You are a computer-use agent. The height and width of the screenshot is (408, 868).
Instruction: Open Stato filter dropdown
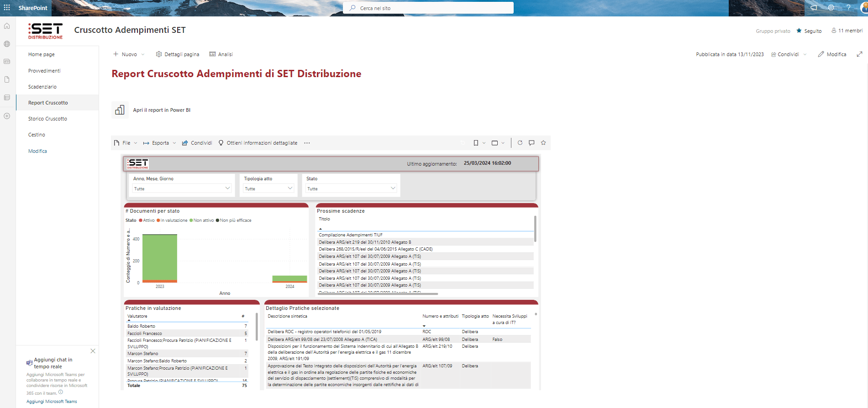click(351, 188)
